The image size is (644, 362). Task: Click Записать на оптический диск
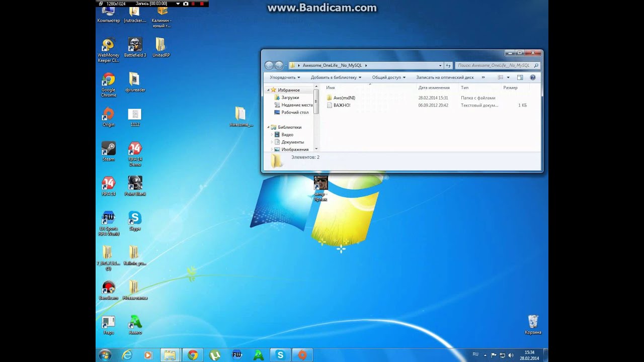445,77
